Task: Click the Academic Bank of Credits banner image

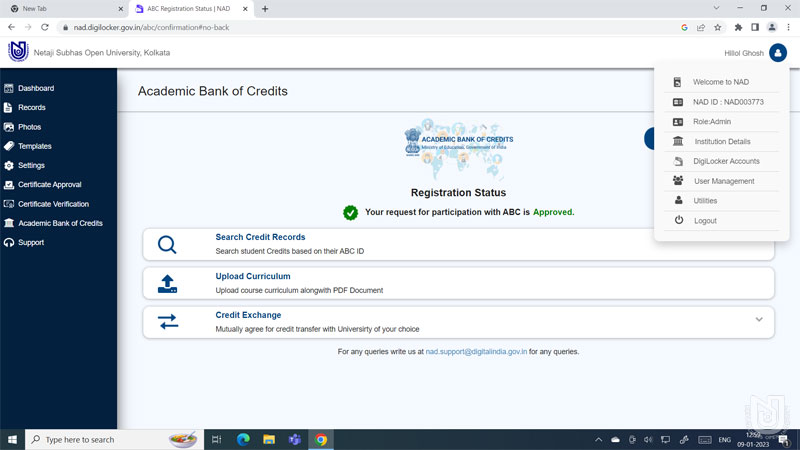Action: point(458,149)
